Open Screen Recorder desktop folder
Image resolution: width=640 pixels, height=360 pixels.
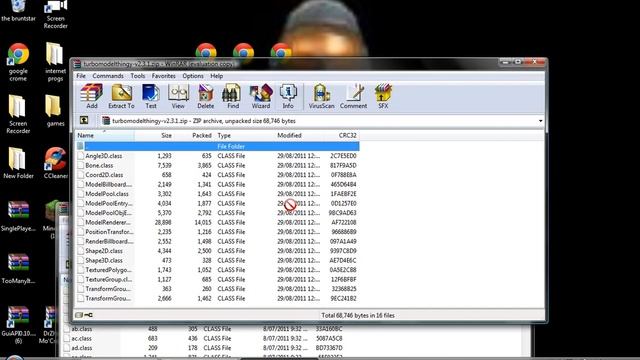click(18, 114)
